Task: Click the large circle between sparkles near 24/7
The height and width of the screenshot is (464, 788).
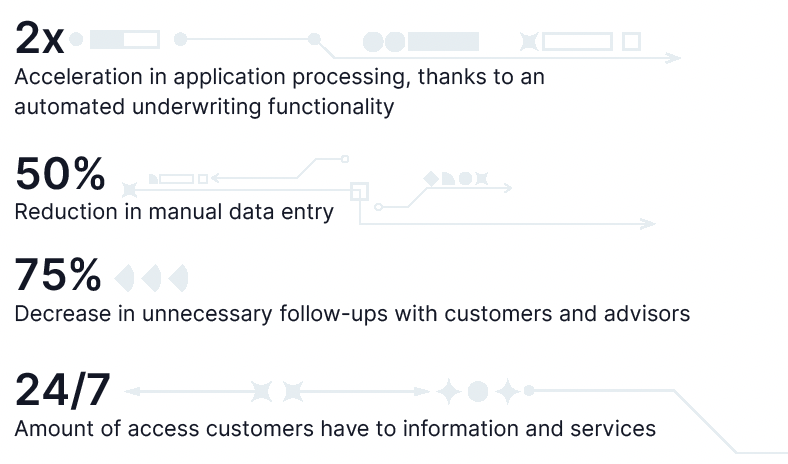Action: pos(478,391)
